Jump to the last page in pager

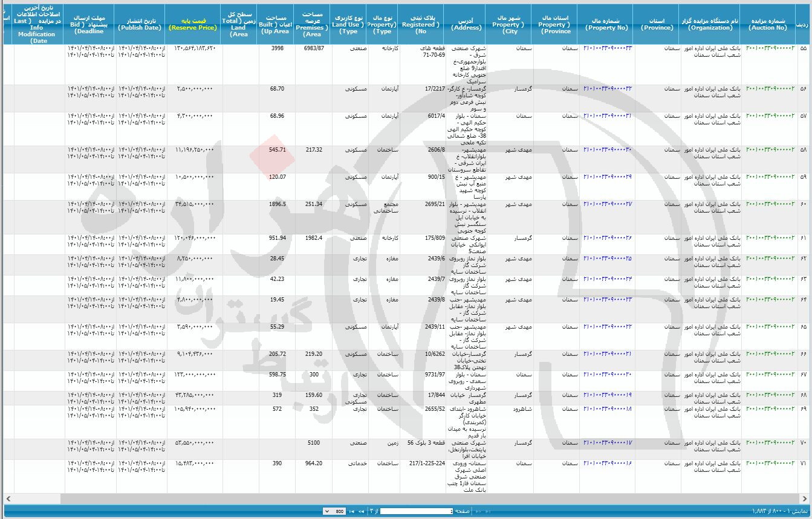tap(352, 511)
